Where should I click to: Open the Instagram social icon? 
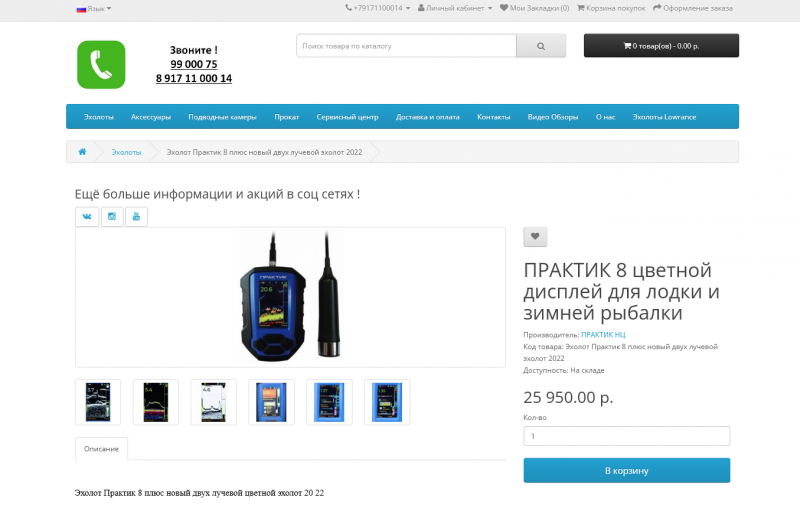tap(112, 217)
